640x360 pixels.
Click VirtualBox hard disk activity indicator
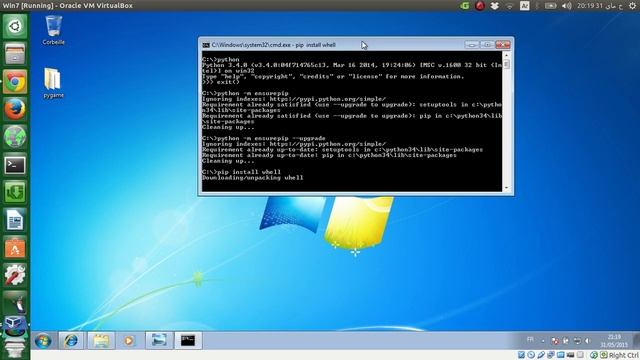click(x=521, y=355)
